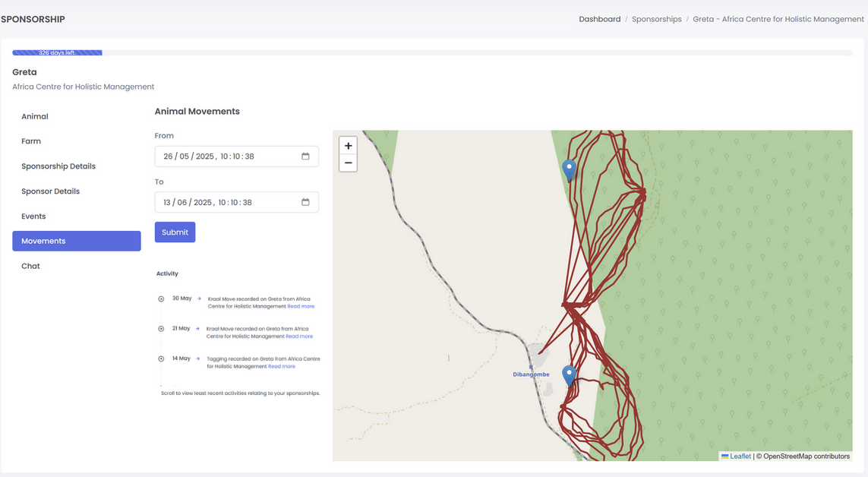Go to Sponsor Details
Viewport: 868px width, 477px height.
pyautogui.click(x=77, y=191)
